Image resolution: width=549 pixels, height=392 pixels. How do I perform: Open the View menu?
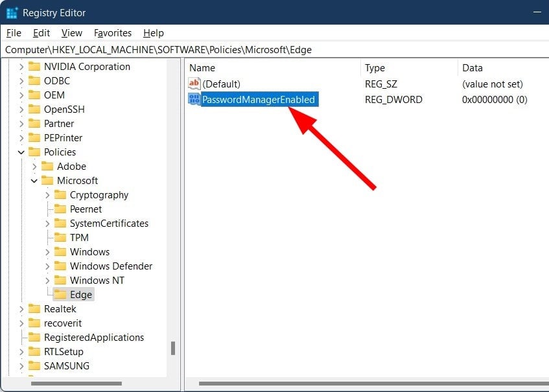(x=71, y=33)
